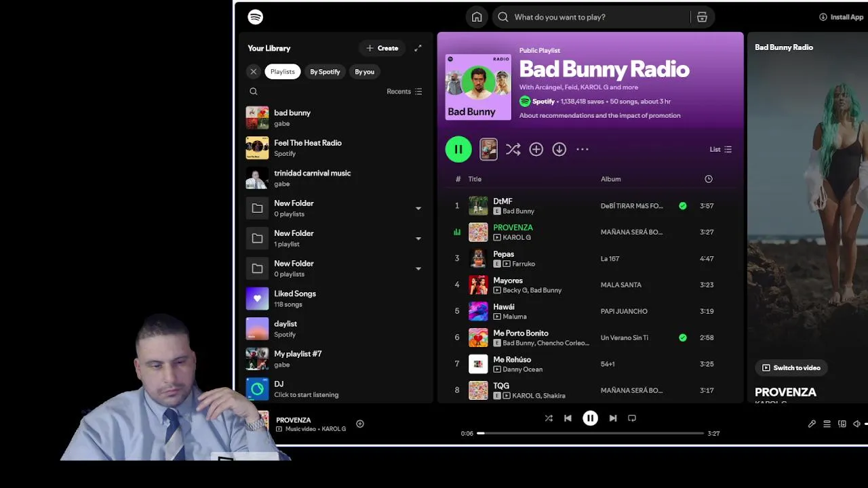Open Your Library heading
The height and width of the screenshot is (488, 868).
point(269,48)
